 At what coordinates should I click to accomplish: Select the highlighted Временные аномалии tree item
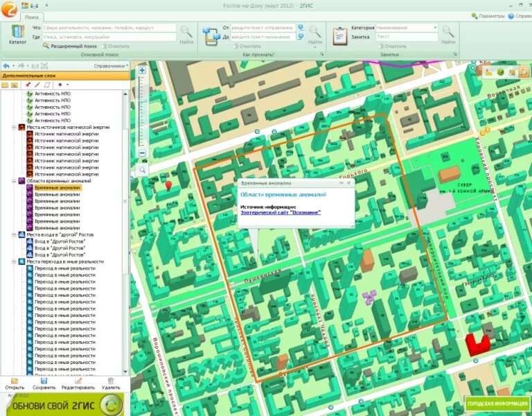click(x=57, y=188)
